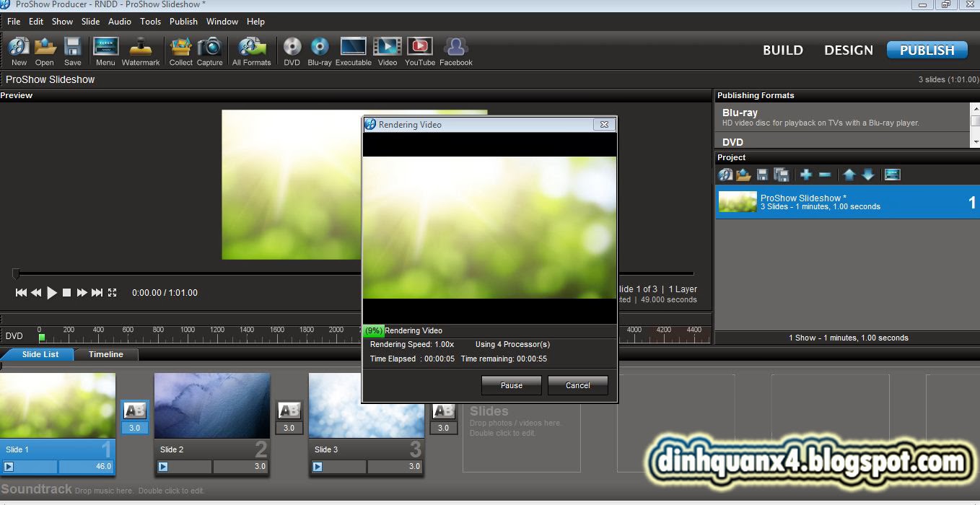Image resolution: width=980 pixels, height=505 pixels.
Task: Stop the slideshow preview
Action: pyautogui.click(x=66, y=292)
